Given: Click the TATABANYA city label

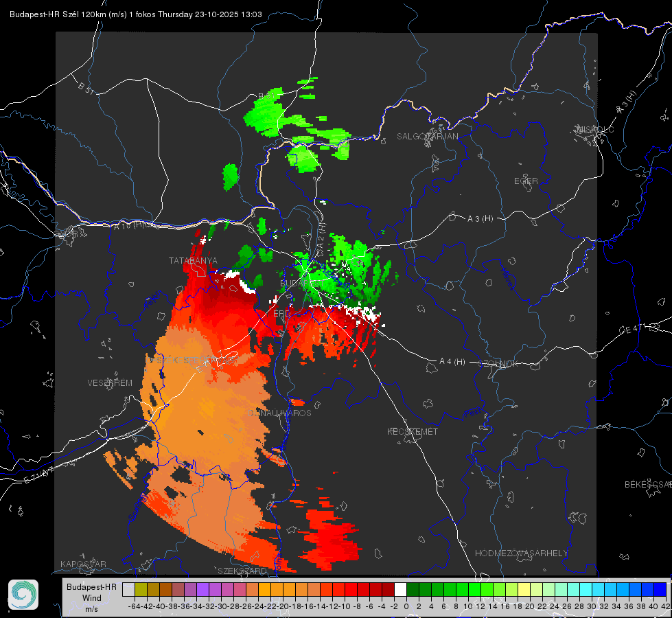Looking at the screenshot, I should pos(193,261).
